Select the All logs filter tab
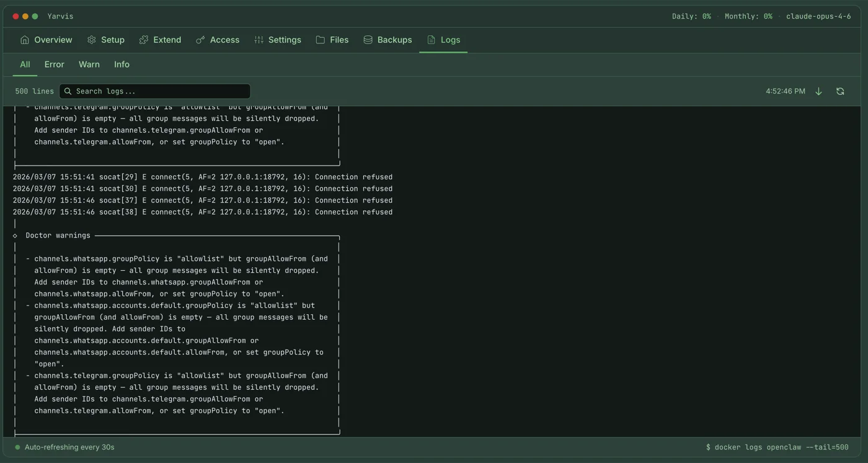Viewport: 868px width, 463px height. [x=25, y=64]
